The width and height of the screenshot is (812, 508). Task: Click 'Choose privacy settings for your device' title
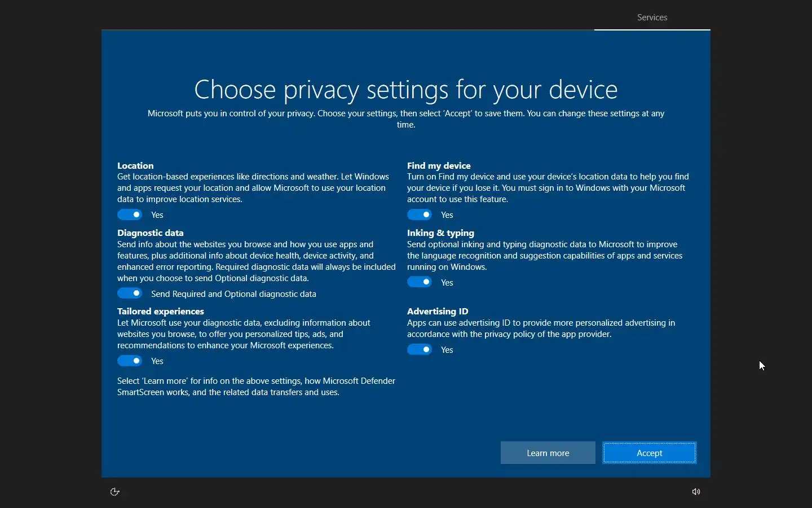click(x=406, y=89)
